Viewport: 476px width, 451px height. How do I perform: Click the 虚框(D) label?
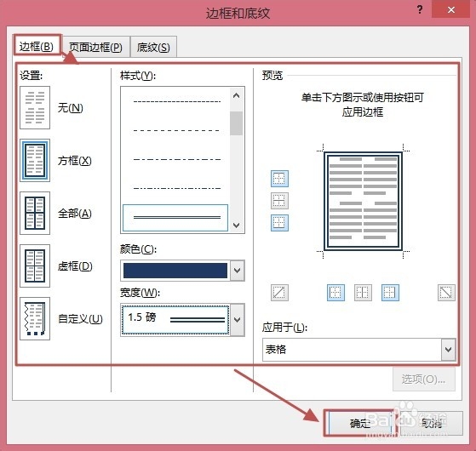click(75, 266)
